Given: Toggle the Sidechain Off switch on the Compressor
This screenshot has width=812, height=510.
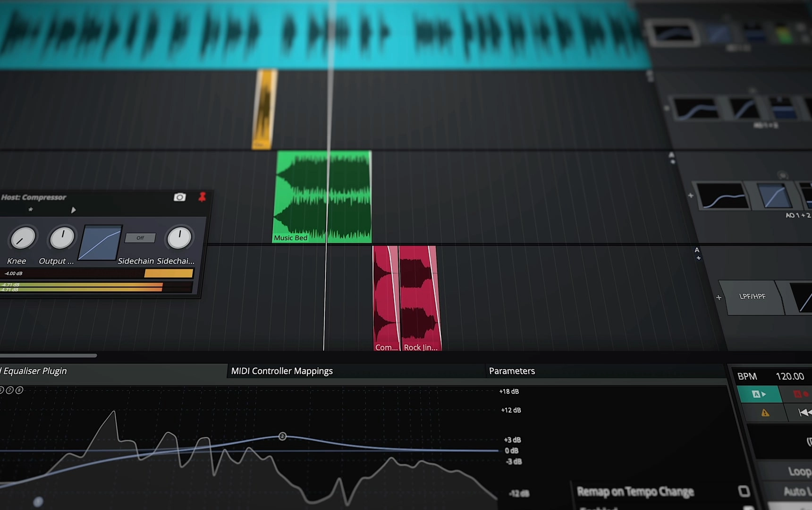Looking at the screenshot, I should coord(140,238).
